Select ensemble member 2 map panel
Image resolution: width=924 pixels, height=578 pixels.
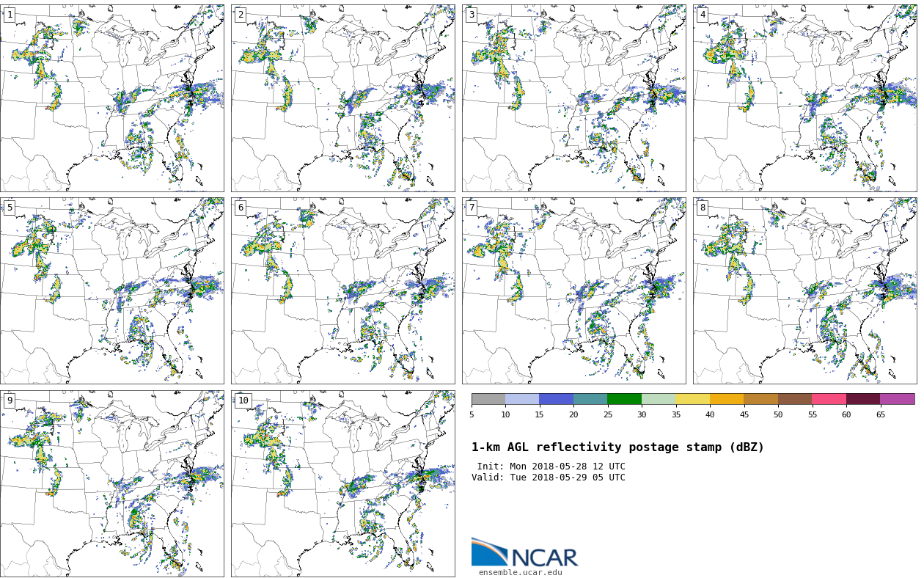[342, 98]
